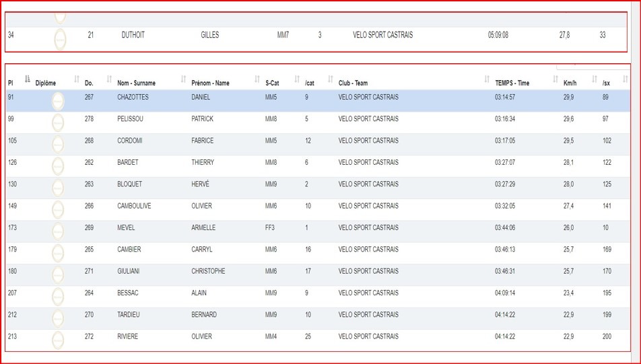Click the diploma icon for Gilles Duthoit
This screenshot has width=641, height=364.
click(60, 38)
